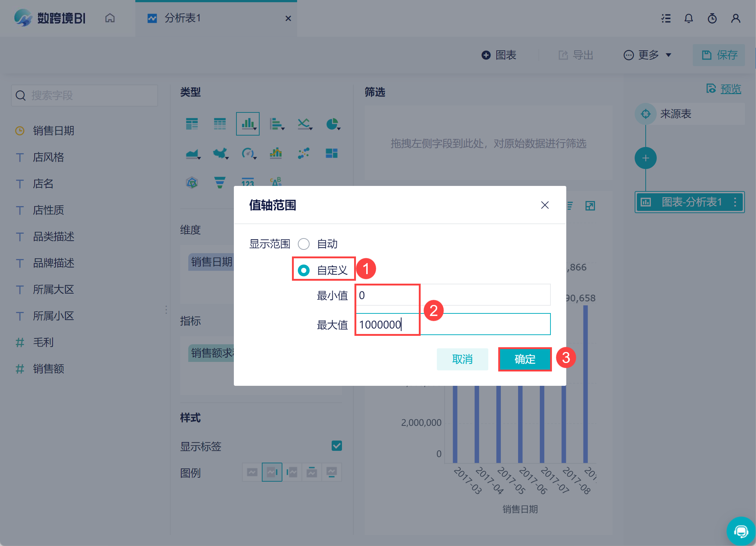Click the 最小值 input field
This screenshot has height=546, width=756.
coord(452,295)
